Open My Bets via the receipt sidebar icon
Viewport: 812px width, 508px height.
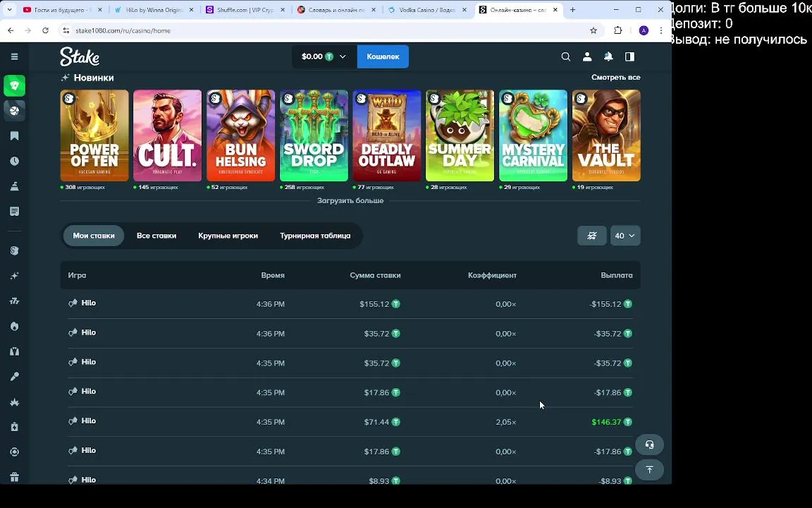15,212
